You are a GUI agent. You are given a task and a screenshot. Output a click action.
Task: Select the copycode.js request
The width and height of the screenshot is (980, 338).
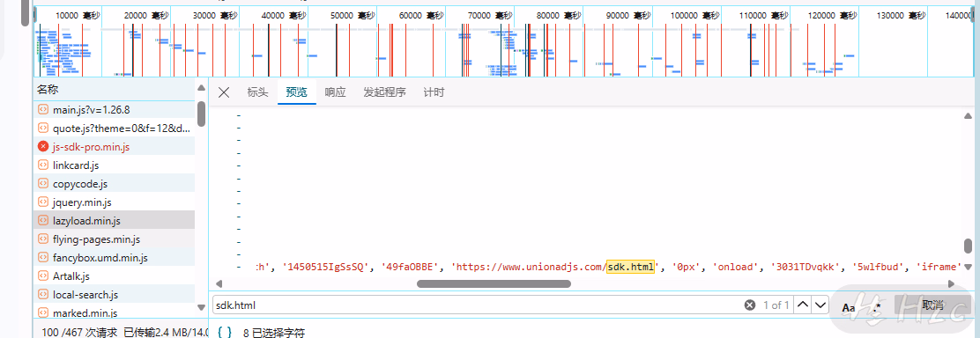coord(115,184)
